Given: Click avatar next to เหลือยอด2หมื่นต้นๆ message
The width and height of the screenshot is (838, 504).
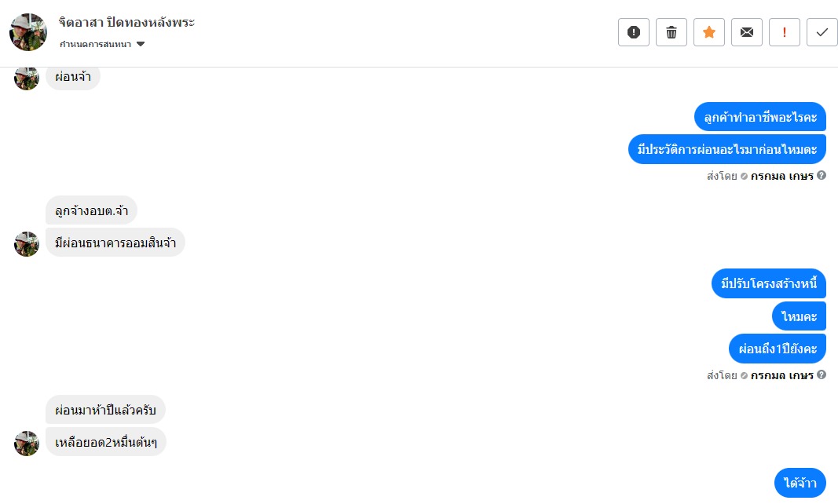Looking at the screenshot, I should point(27,444).
